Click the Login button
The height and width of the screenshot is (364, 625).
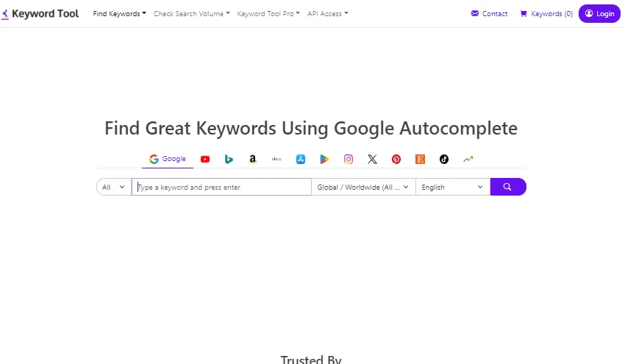click(599, 13)
